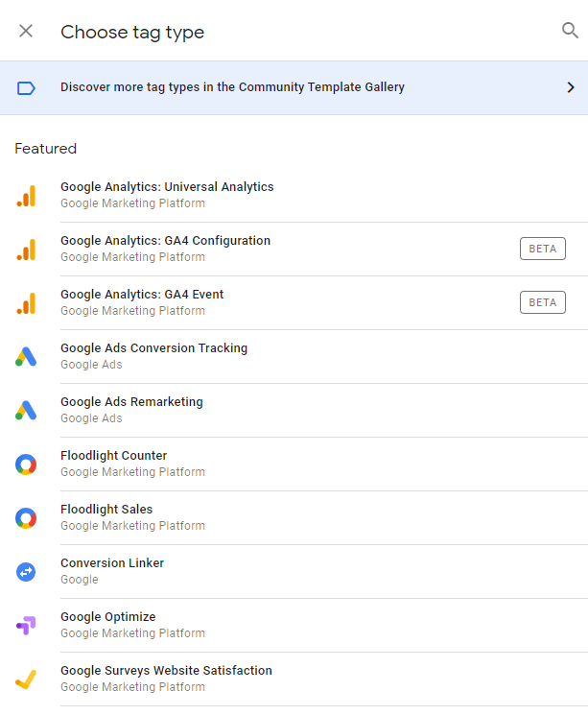Select the Conversion Linker tag type
588x715 pixels.
tap(112, 563)
